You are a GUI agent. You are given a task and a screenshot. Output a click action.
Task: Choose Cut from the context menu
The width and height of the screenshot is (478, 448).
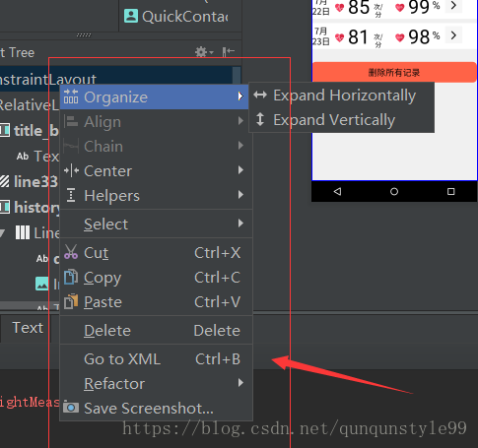[x=156, y=253]
